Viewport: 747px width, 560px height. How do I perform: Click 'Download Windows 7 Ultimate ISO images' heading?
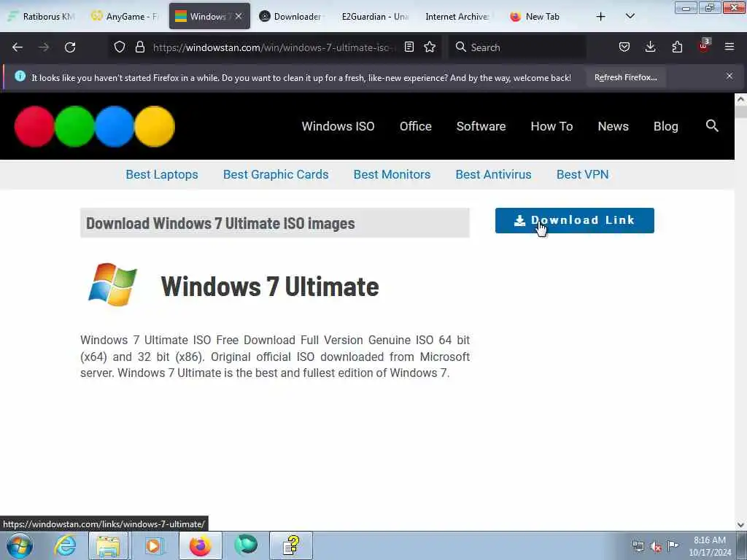tap(220, 223)
